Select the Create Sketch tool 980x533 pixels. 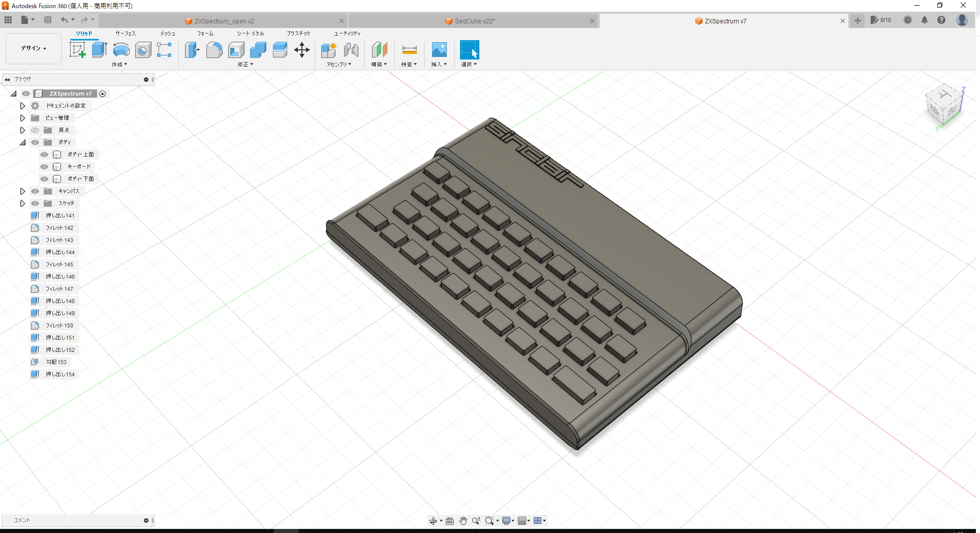78,50
